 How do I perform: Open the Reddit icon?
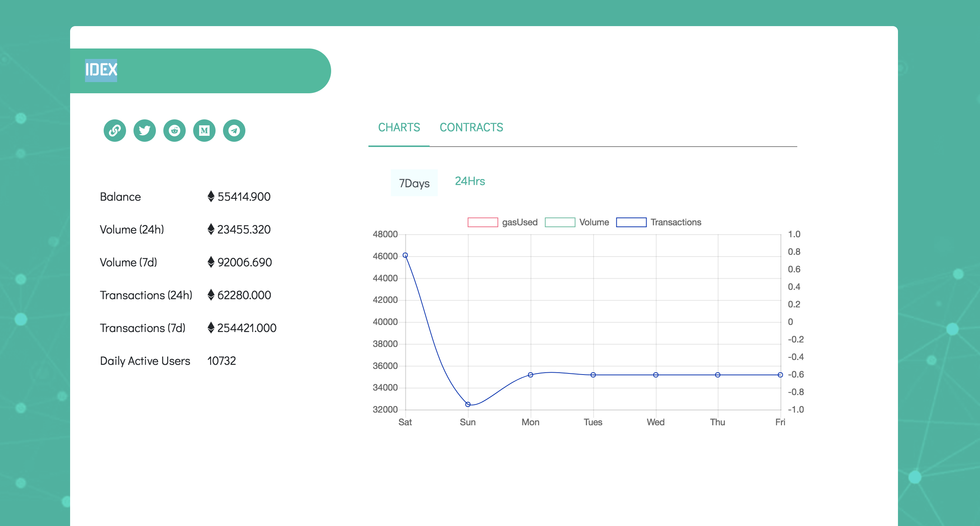coord(174,131)
